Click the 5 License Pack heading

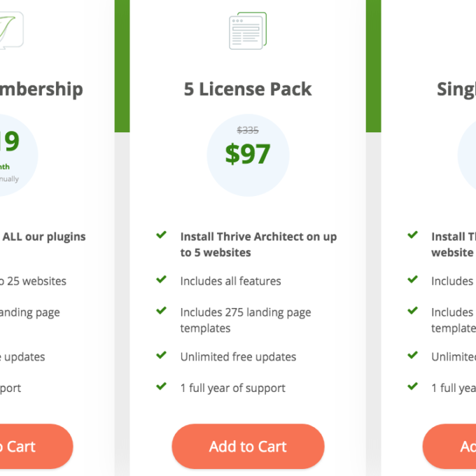[x=248, y=90]
